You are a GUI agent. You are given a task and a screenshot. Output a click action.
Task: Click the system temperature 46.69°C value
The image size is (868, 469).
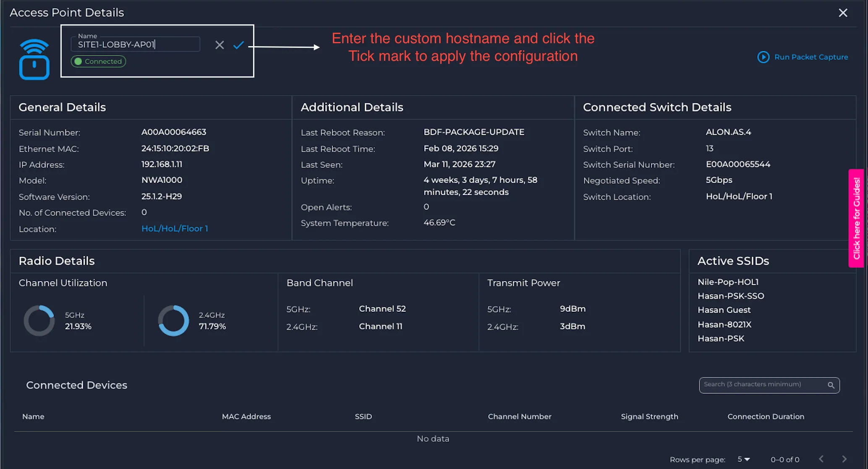tap(439, 223)
